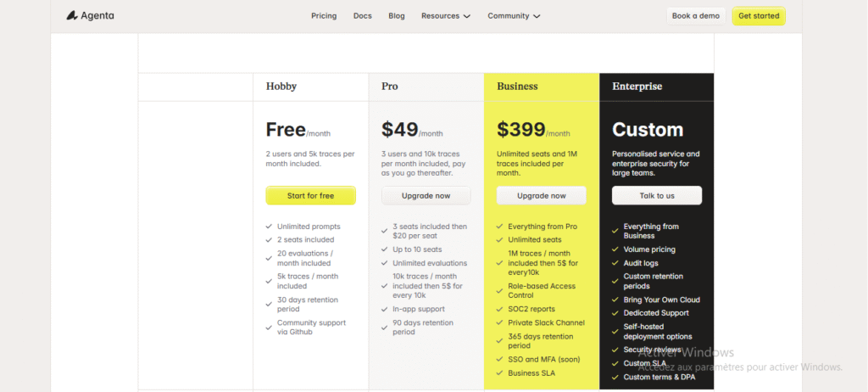Expand the Resources dropdown menu

[x=445, y=16]
